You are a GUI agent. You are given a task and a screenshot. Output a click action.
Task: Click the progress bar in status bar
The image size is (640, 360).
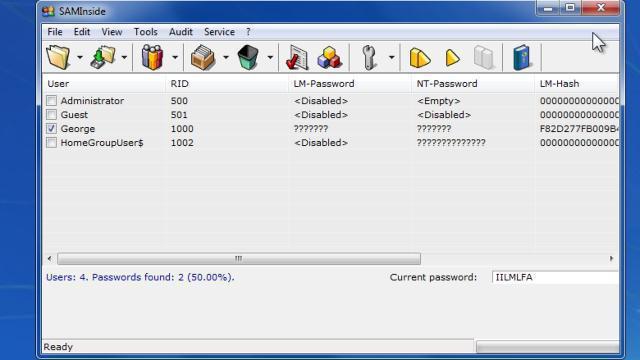pyautogui.click(x=547, y=347)
